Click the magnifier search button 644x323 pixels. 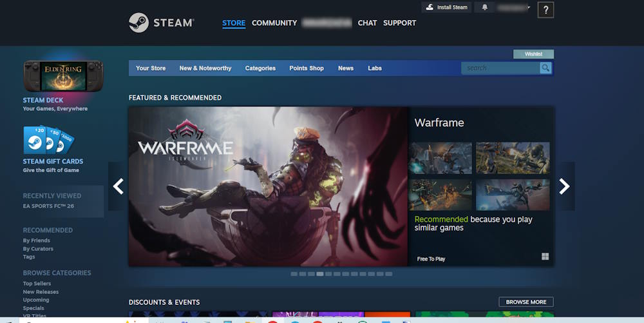tap(545, 68)
